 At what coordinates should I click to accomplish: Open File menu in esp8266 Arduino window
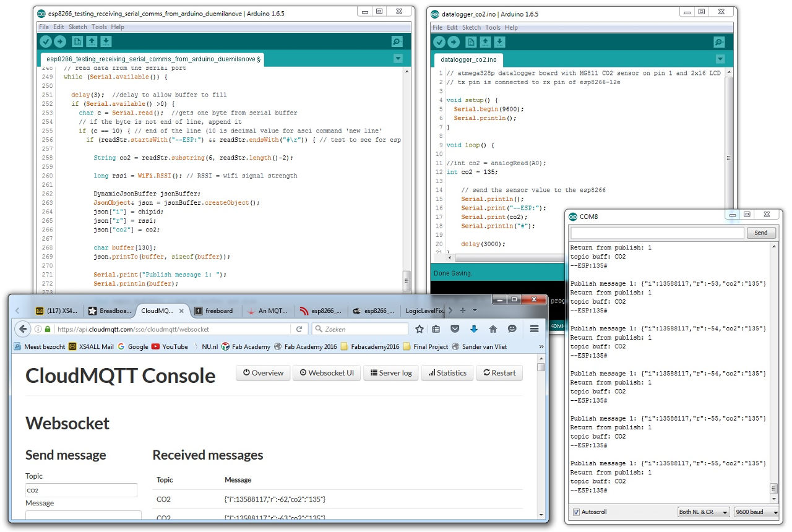(x=43, y=27)
